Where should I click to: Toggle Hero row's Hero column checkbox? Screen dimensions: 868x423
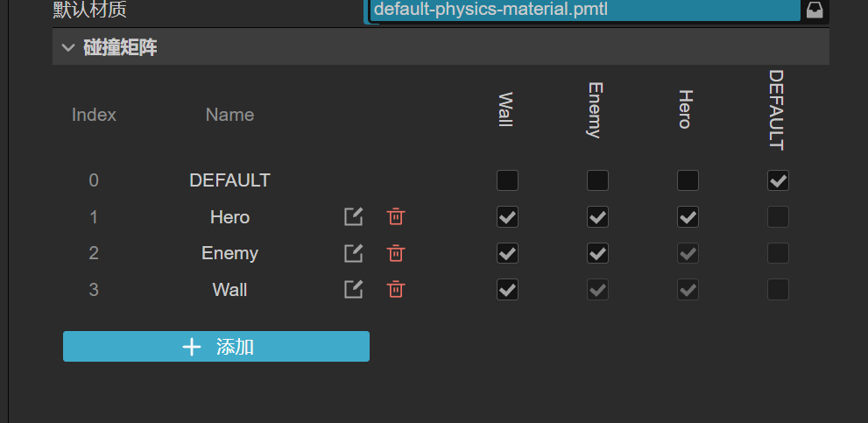click(x=688, y=217)
